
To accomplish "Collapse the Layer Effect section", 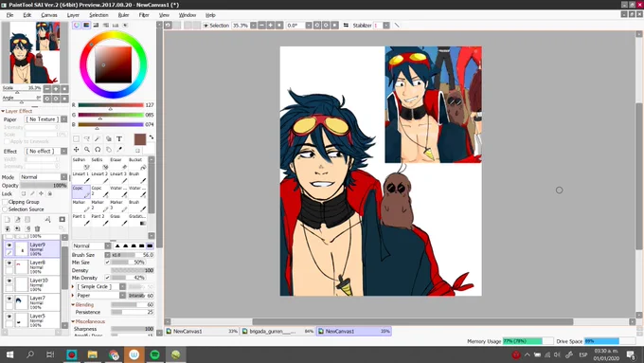I will point(3,111).
